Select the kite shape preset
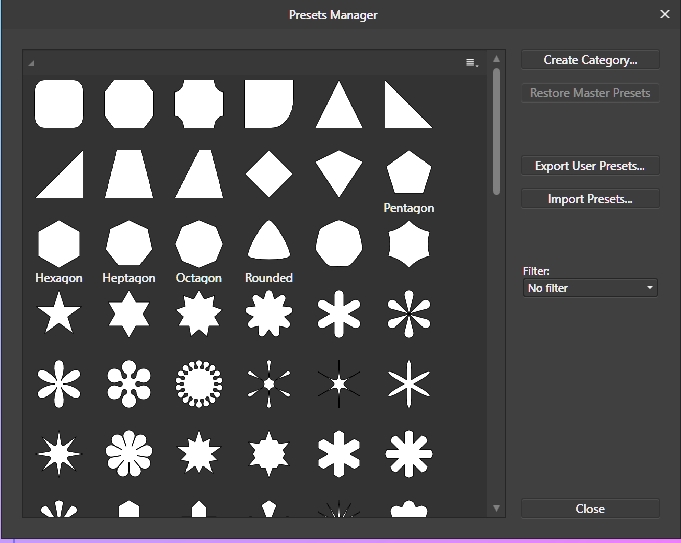The image size is (681, 543). (x=339, y=174)
